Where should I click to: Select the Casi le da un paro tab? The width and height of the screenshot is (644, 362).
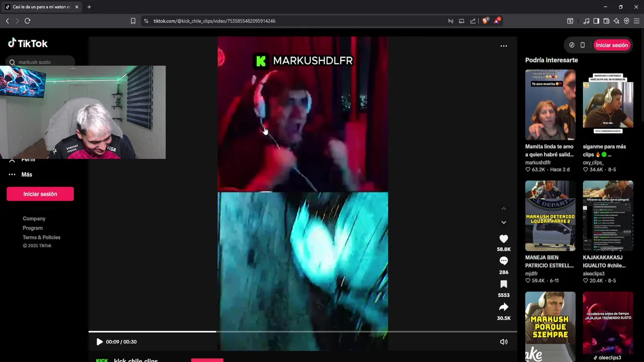tap(40, 7)
